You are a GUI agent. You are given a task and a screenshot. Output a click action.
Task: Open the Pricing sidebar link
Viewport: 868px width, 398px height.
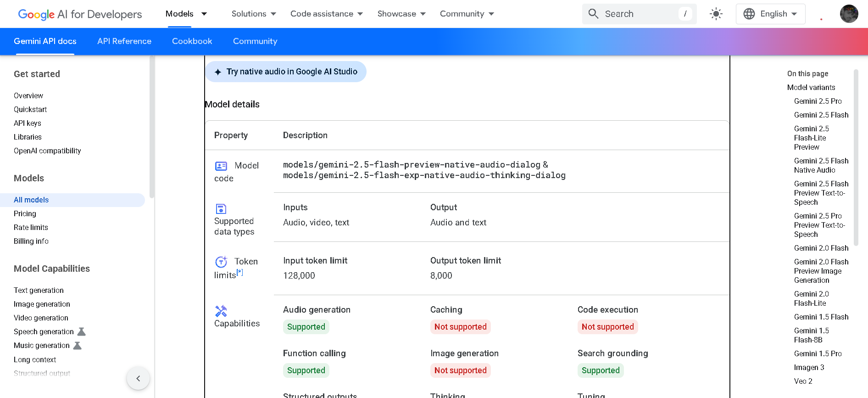point(25,213)
